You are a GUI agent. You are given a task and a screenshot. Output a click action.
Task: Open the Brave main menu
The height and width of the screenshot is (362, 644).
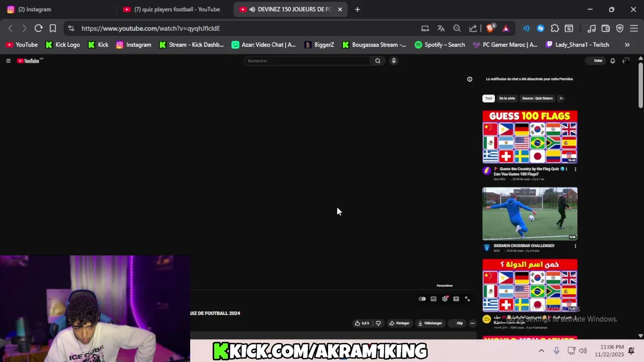pos(634,28)
